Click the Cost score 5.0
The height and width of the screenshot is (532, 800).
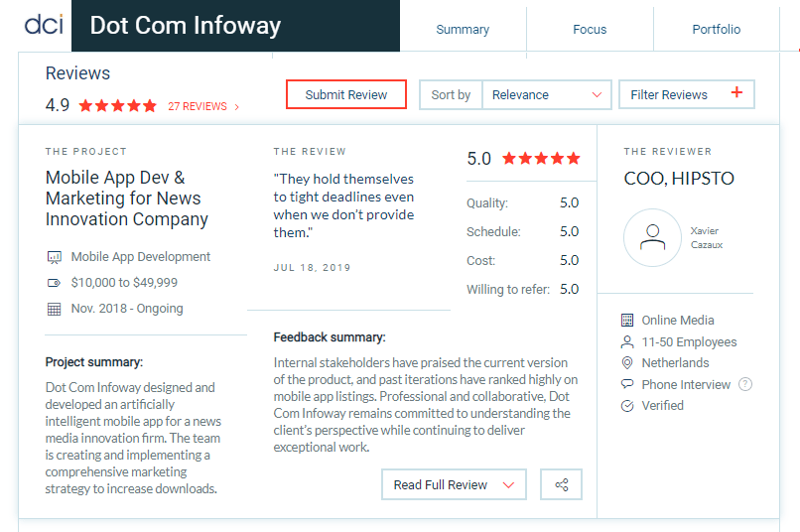click(569, 260)
